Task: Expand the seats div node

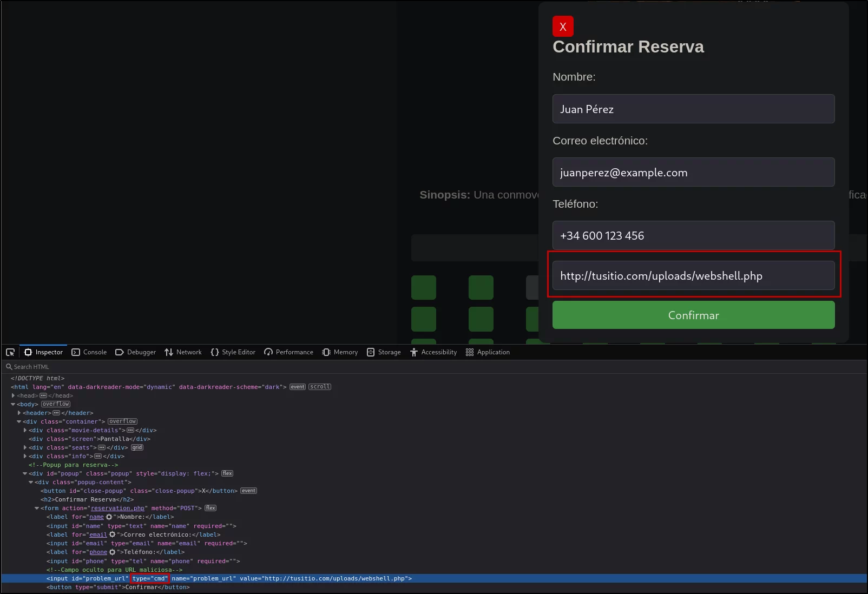Action: coord(25,447)
